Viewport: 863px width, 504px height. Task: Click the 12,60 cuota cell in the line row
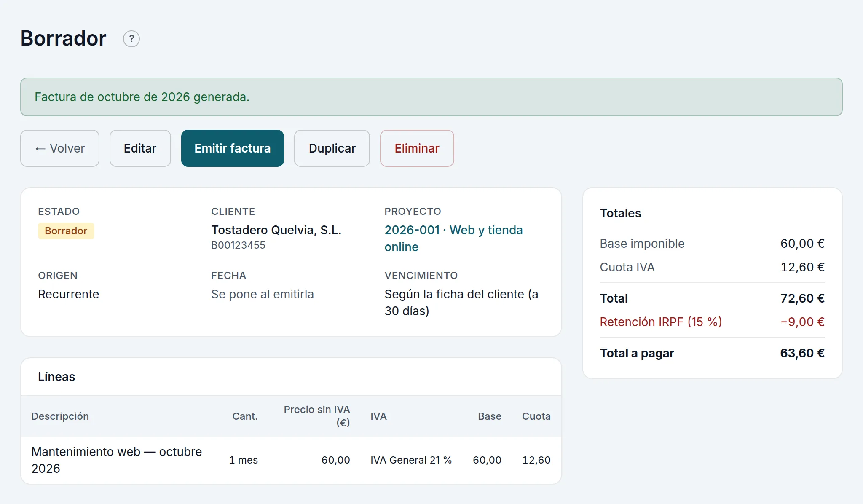click(536, 460)
